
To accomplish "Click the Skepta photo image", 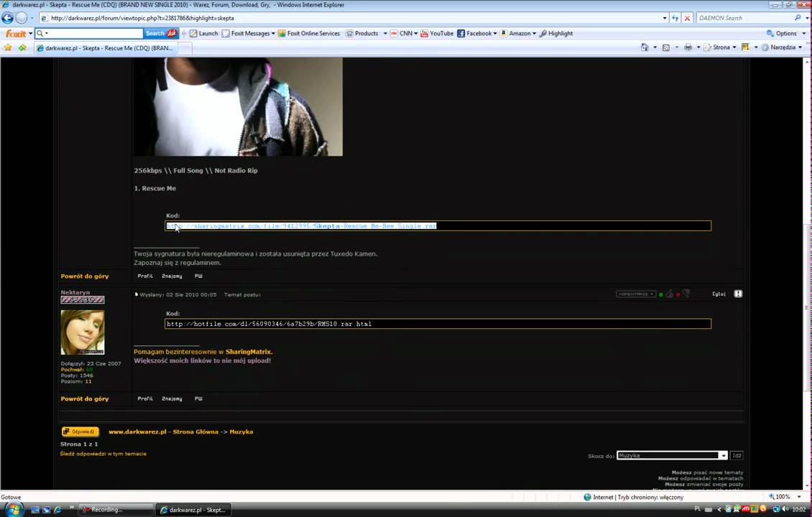I will coord(239,106).
